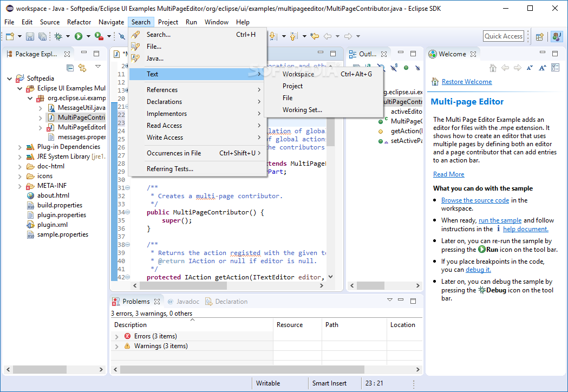Click the Welcome Home icon

pos(493,68)
